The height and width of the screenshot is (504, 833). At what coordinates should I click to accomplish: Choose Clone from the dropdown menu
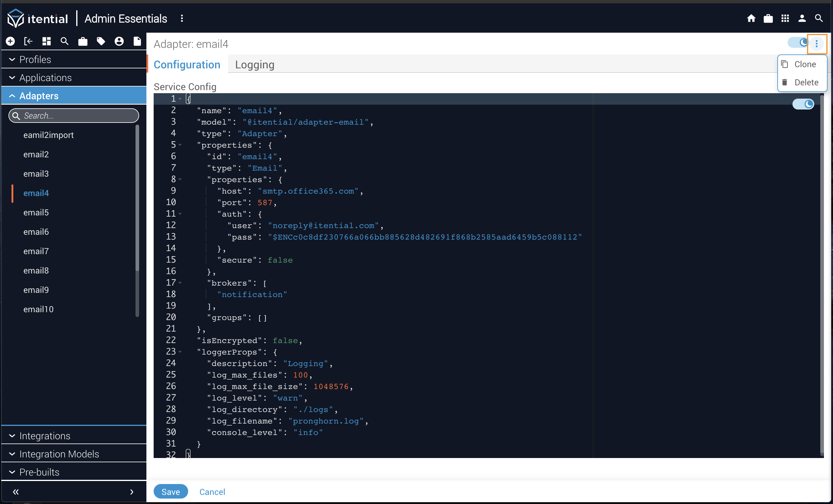point(805,64)
